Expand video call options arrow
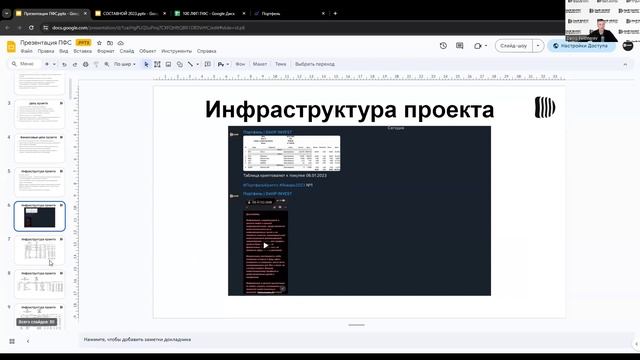 [x=486, y=46]
